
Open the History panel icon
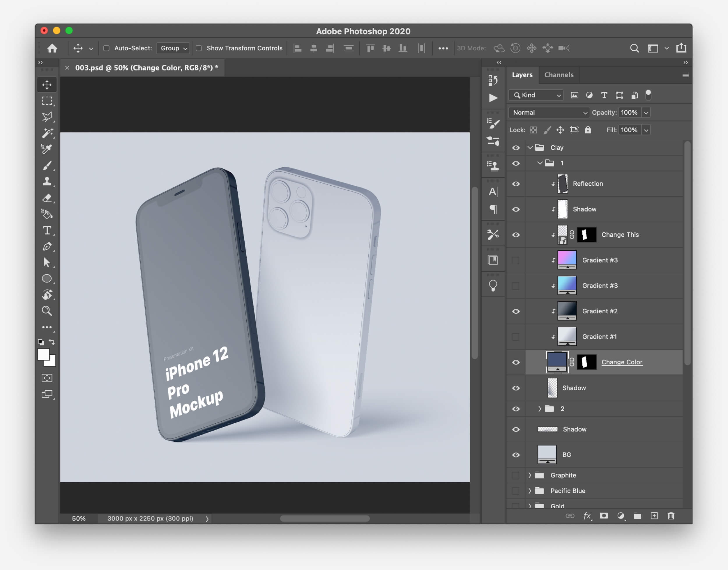(493, 80)
